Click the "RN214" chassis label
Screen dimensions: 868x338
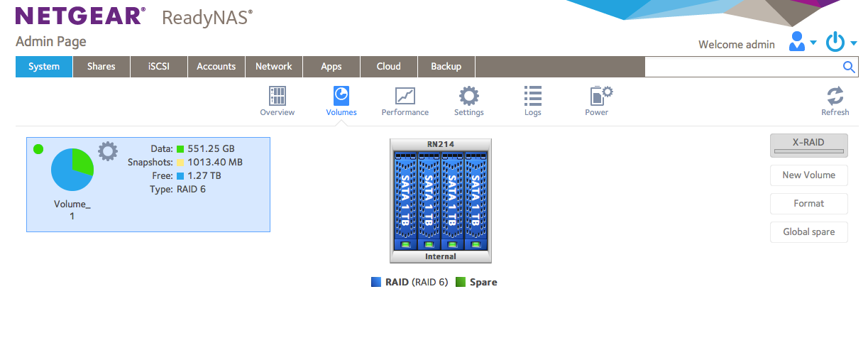[x=441, y=144]
